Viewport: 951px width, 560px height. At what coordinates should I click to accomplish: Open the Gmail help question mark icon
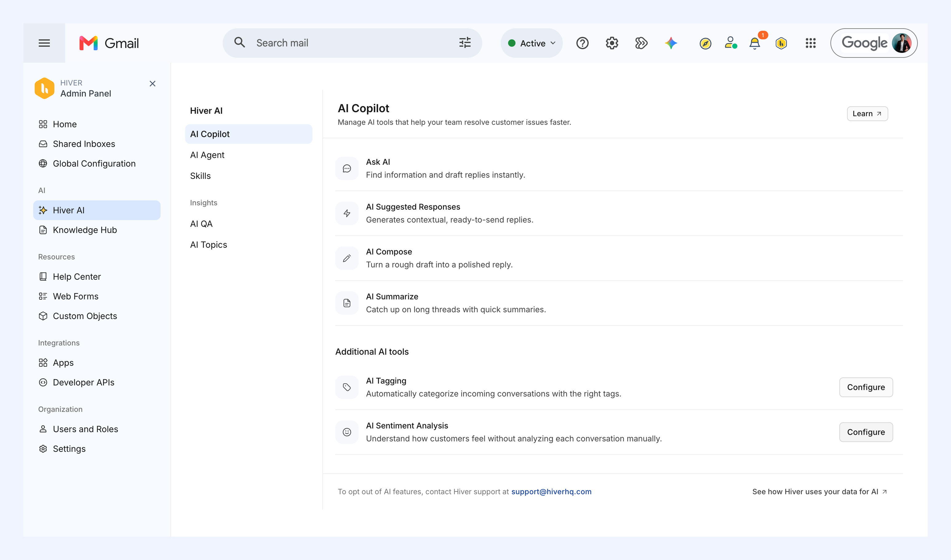(582, 43)
